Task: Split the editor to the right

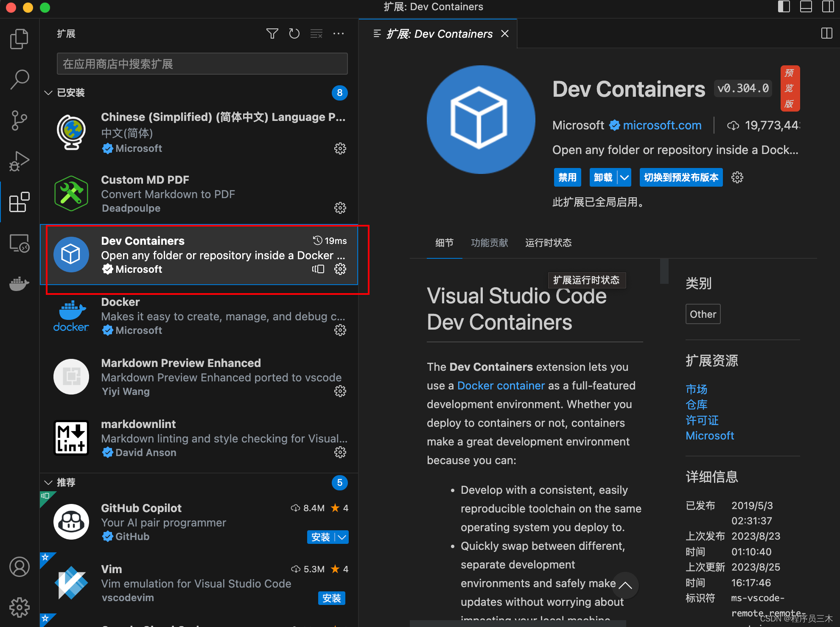Action: point(826,34)
